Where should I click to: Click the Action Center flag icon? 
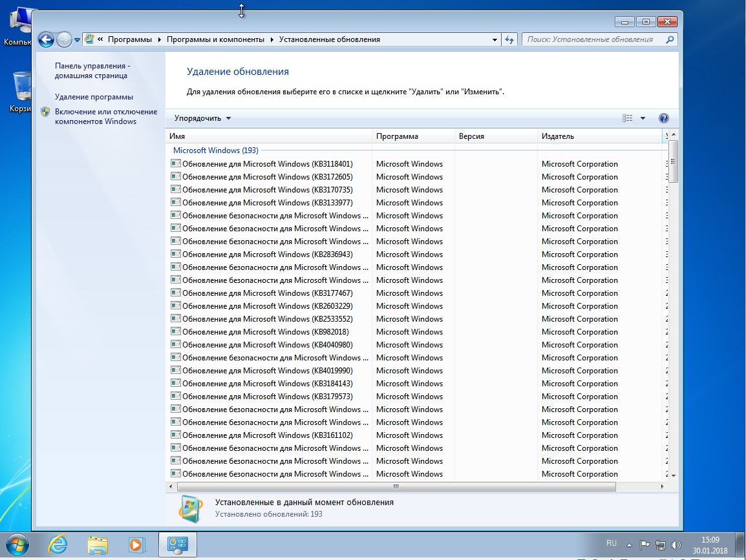[x=645, y=544]
